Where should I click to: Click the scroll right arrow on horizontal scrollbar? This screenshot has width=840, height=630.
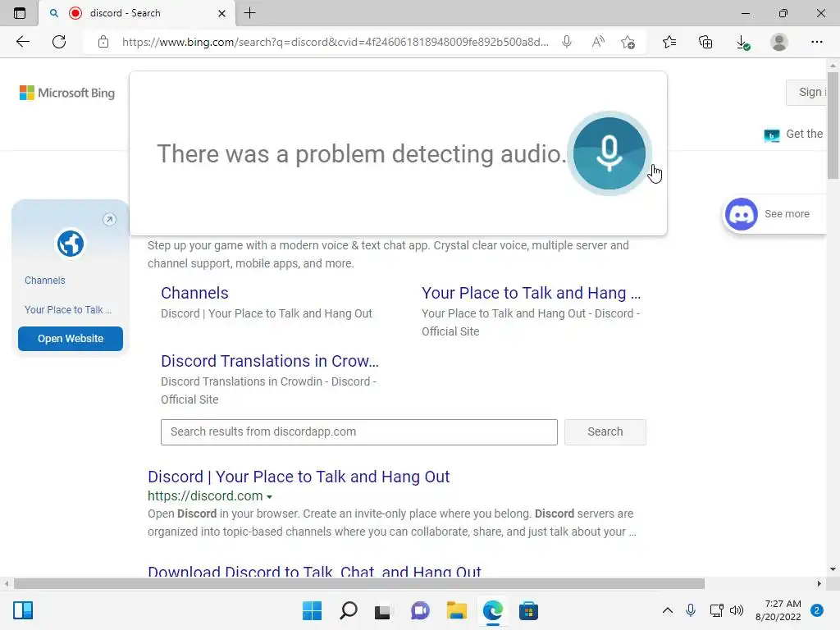coord(819,583)
